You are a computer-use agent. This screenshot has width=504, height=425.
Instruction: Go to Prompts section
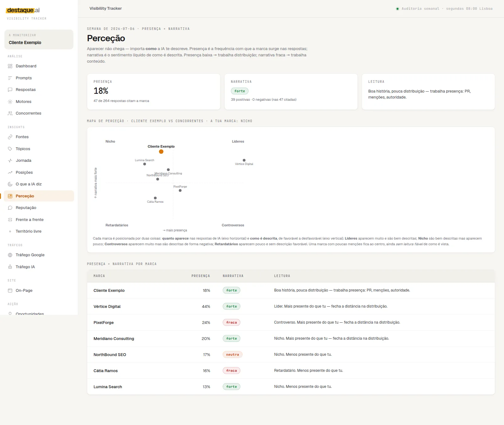coord(39,78)
